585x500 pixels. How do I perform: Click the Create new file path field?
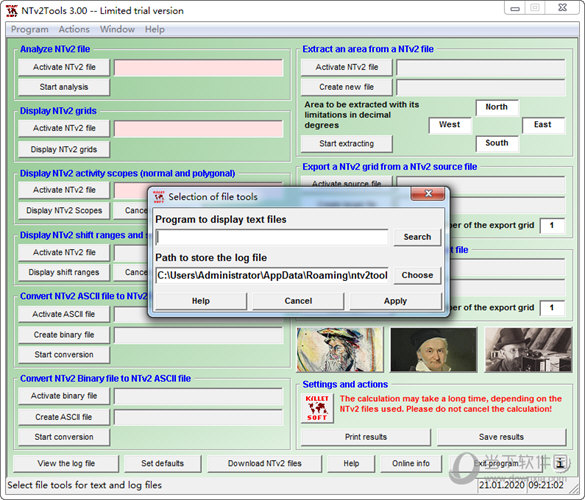tap(481, 88)
